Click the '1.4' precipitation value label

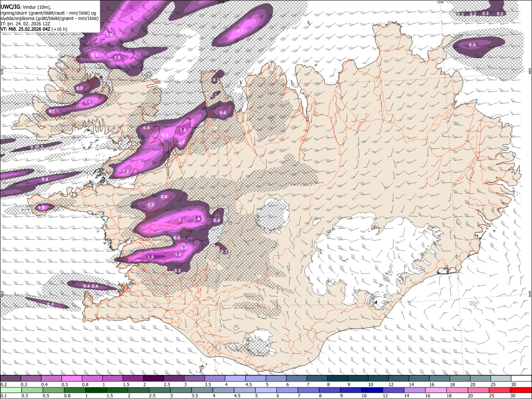tap(197, 219)
